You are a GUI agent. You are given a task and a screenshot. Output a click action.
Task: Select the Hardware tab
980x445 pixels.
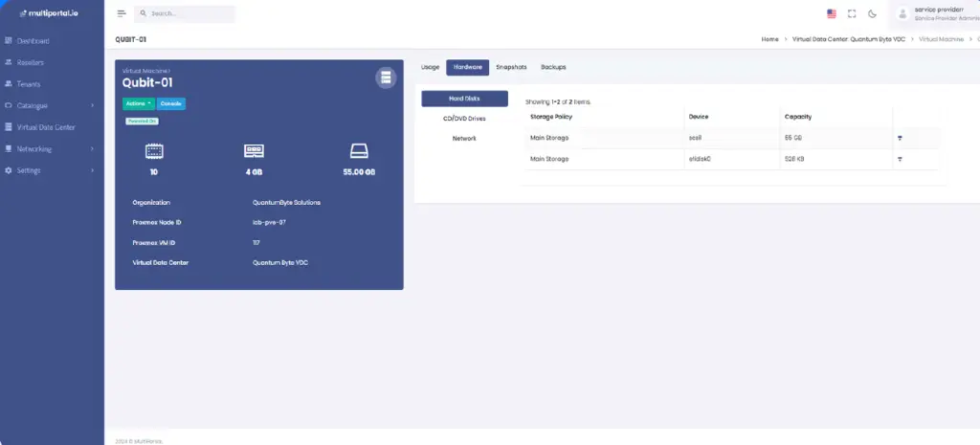467,68
